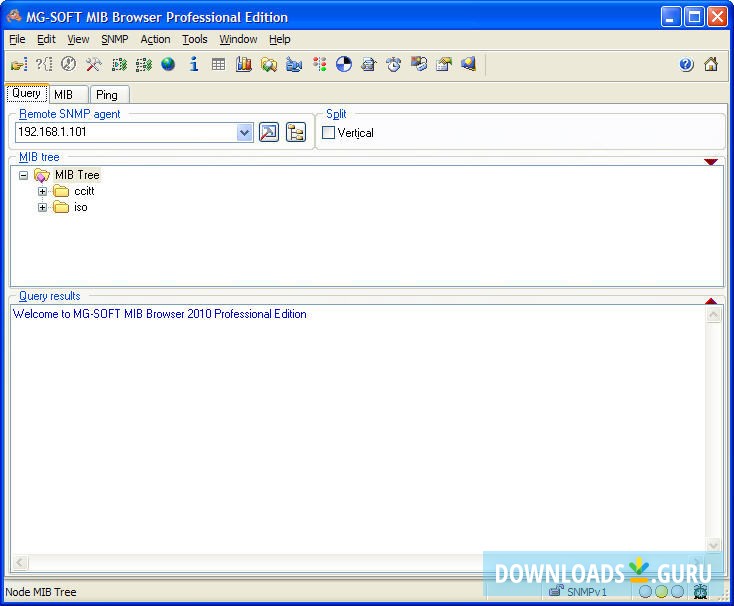
Task: Click the alarm clock icon in status bar
Action: coord(701,591)
